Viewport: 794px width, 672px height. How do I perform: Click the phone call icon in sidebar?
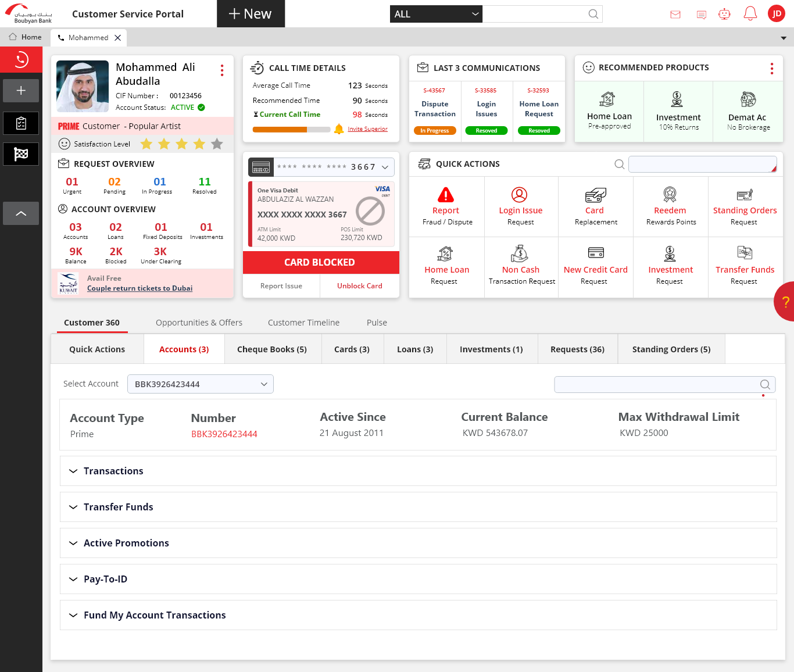click(x=21, y=59)
